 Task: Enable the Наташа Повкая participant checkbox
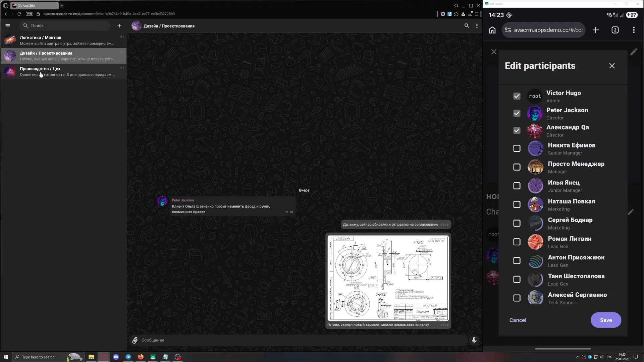coord(517,205)
